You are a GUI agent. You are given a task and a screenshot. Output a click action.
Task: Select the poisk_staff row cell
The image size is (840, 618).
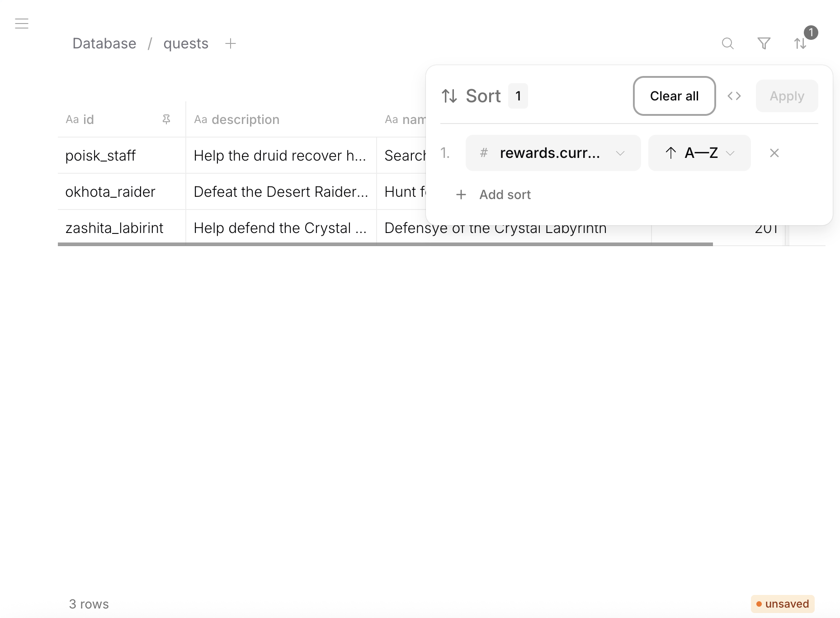100,155
